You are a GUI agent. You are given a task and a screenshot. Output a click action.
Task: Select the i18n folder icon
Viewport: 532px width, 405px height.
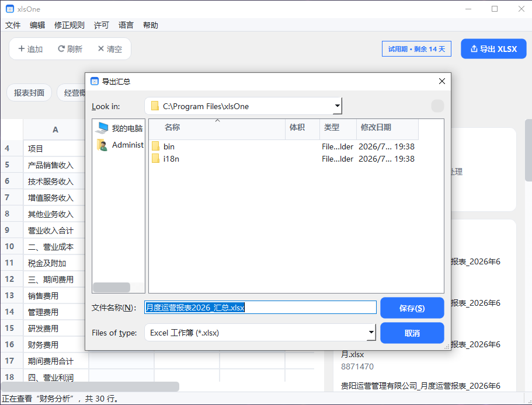(155, 159)
